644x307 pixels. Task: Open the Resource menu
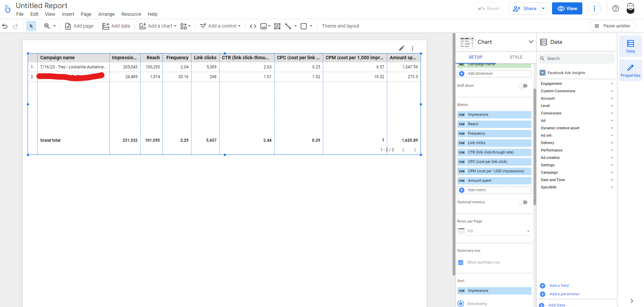(x=131, y=14)
